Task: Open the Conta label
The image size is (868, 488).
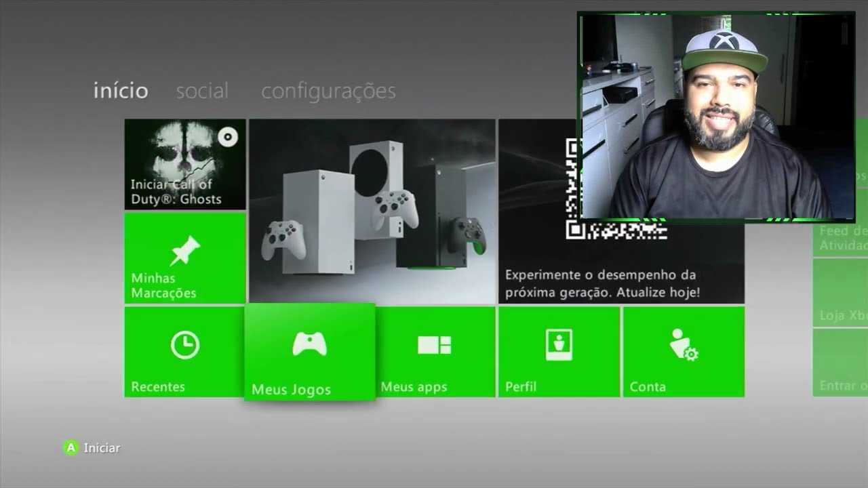Action: click(648, 387)
